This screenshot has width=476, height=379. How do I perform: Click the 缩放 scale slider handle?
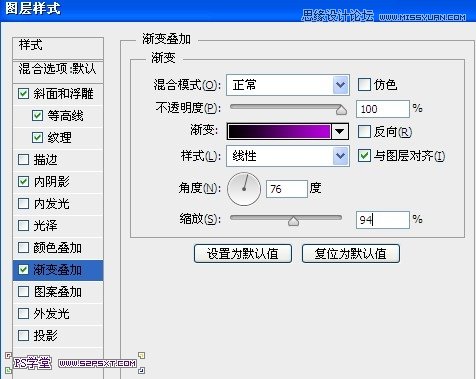tap(293, 221)
